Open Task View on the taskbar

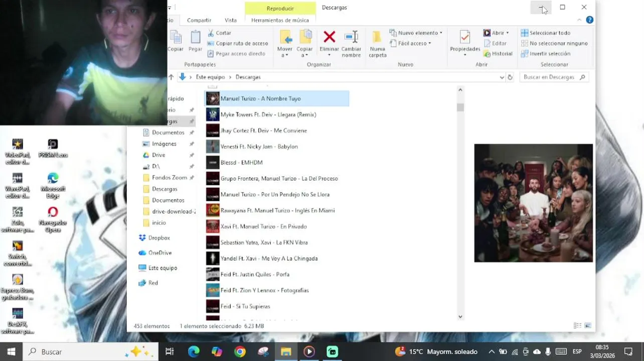[x=170, y=352]
